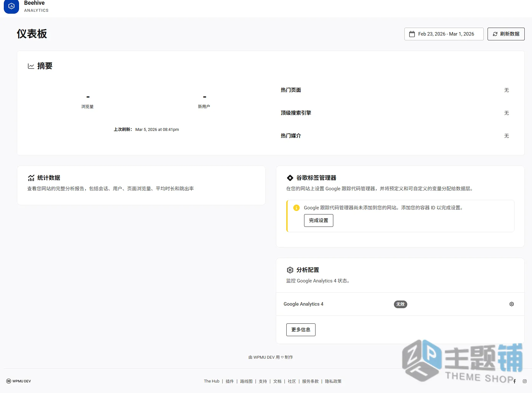The height and width of the screenshot is (393, 532).
Task: Open the 社区 footer link
Action: coord(292,381)
